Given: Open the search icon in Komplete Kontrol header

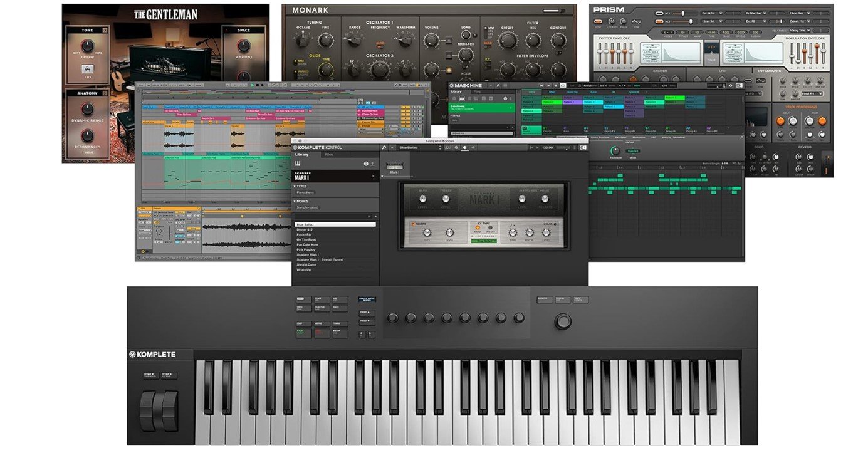Looking at the screenshot, I should tap(384, 147).
